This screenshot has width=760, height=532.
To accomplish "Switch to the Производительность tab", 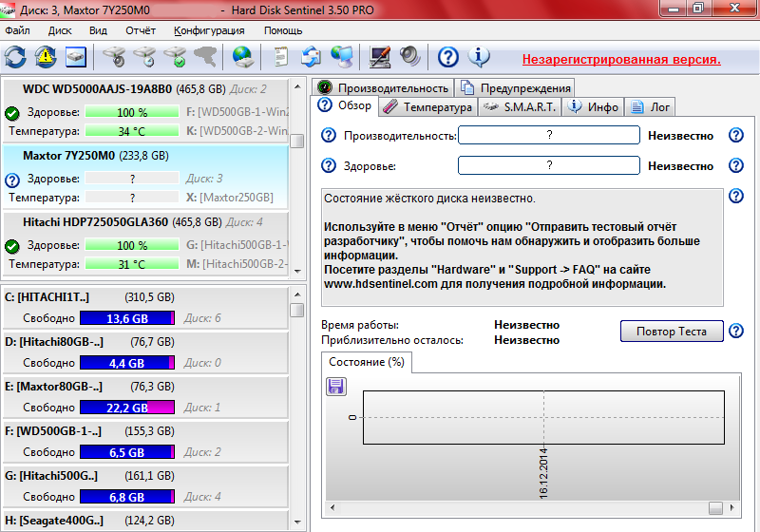I will pos(383,87).
